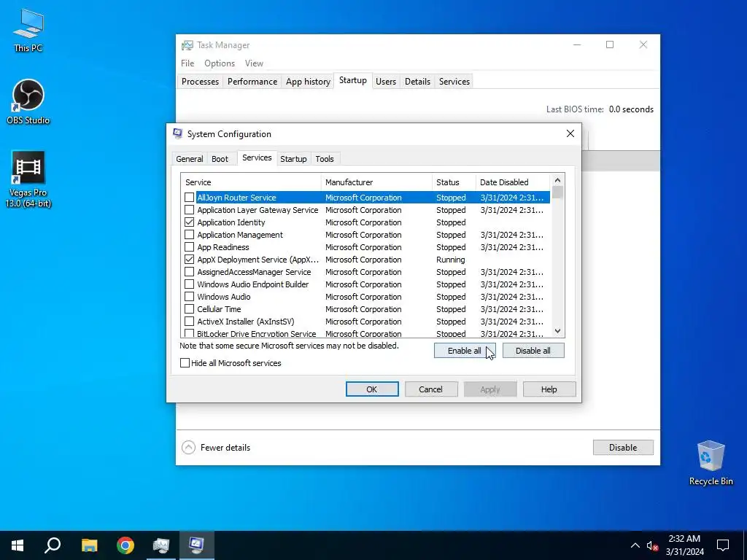Open Task Manager View menu
747x560 pixels.
point(254,63)
